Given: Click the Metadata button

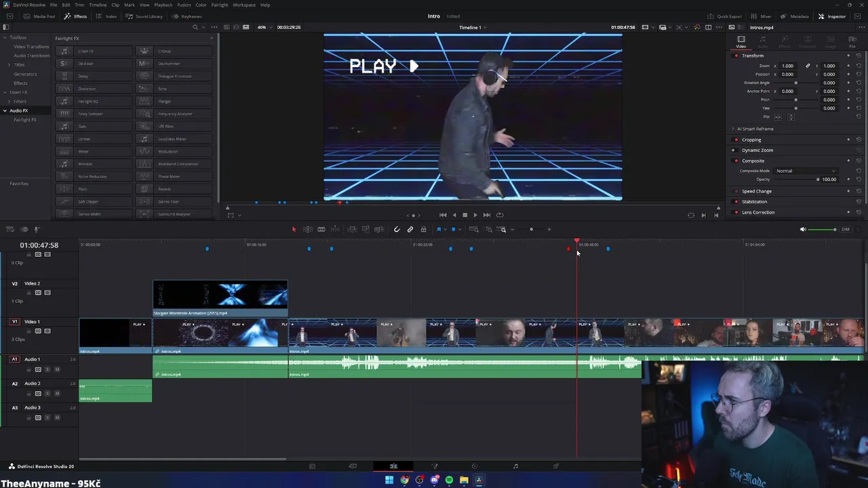Looking at the screenshot, I should pyautogui.click(x=794, y=16).
